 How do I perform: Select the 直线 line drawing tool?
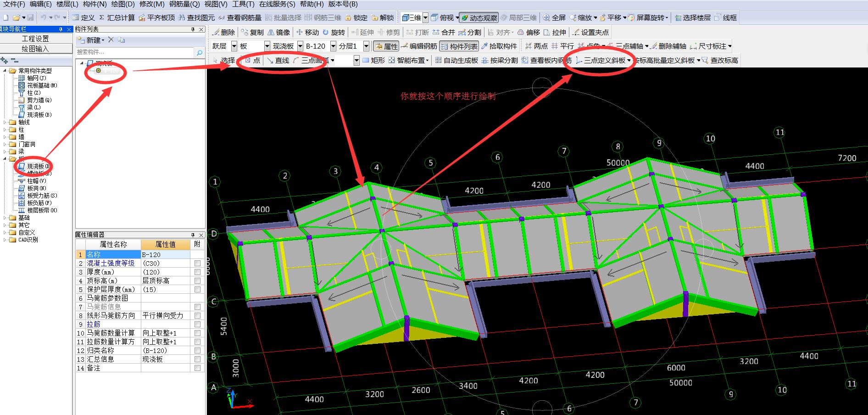click(278, 60)
